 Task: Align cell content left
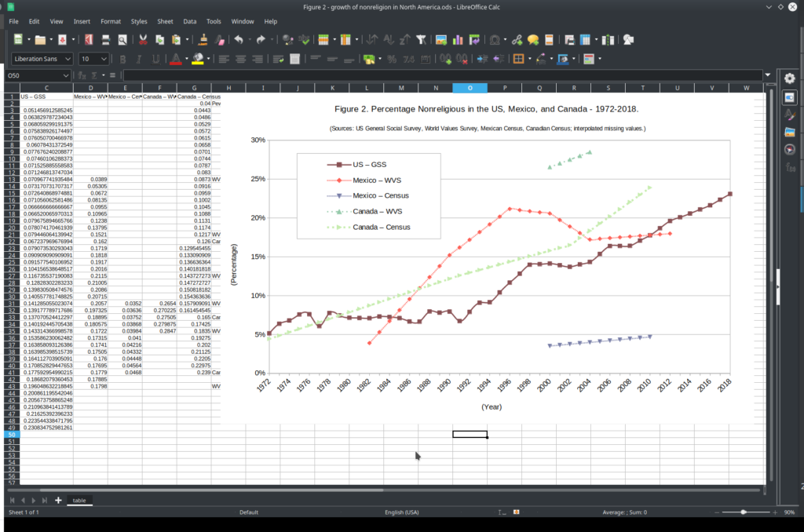click(224, 59)
